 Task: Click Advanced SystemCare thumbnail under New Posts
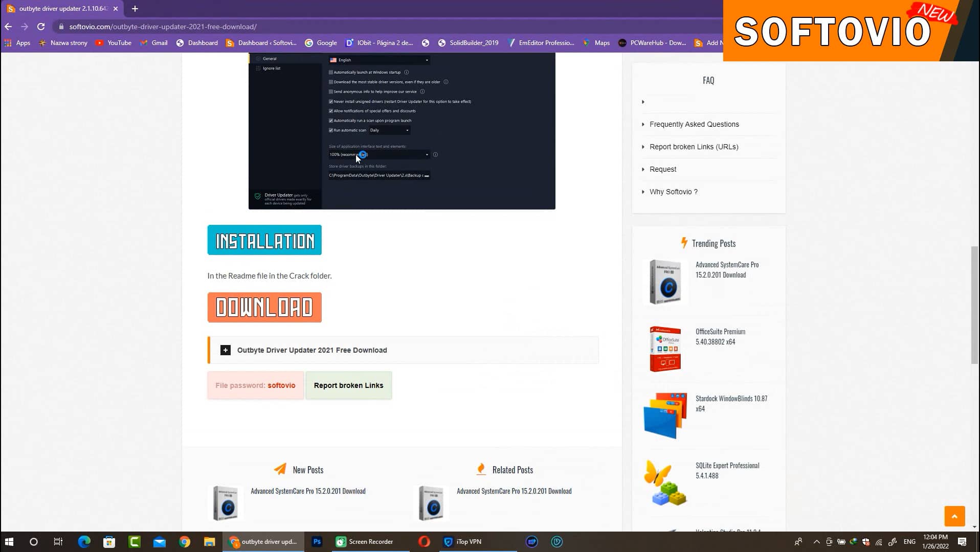226,503
